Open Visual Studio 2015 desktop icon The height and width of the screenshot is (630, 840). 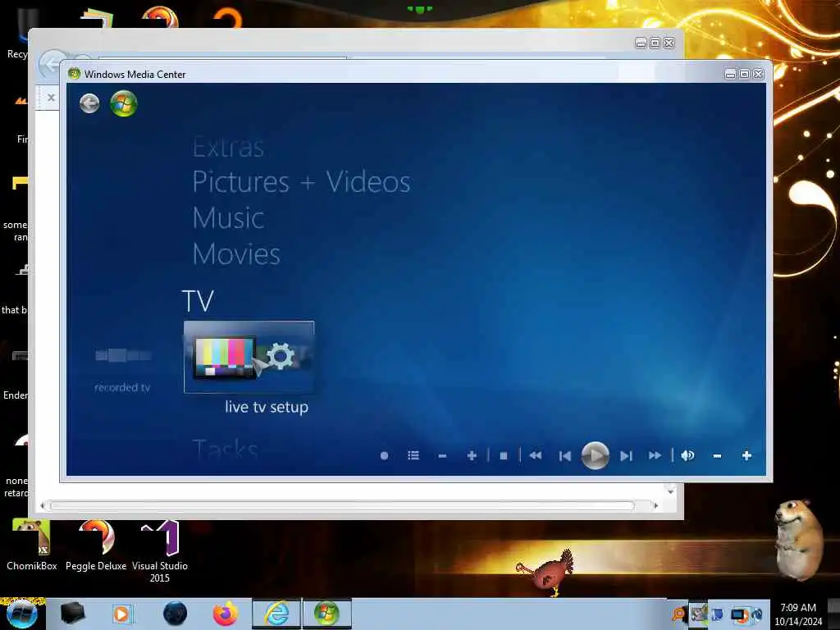pos(160,552)
